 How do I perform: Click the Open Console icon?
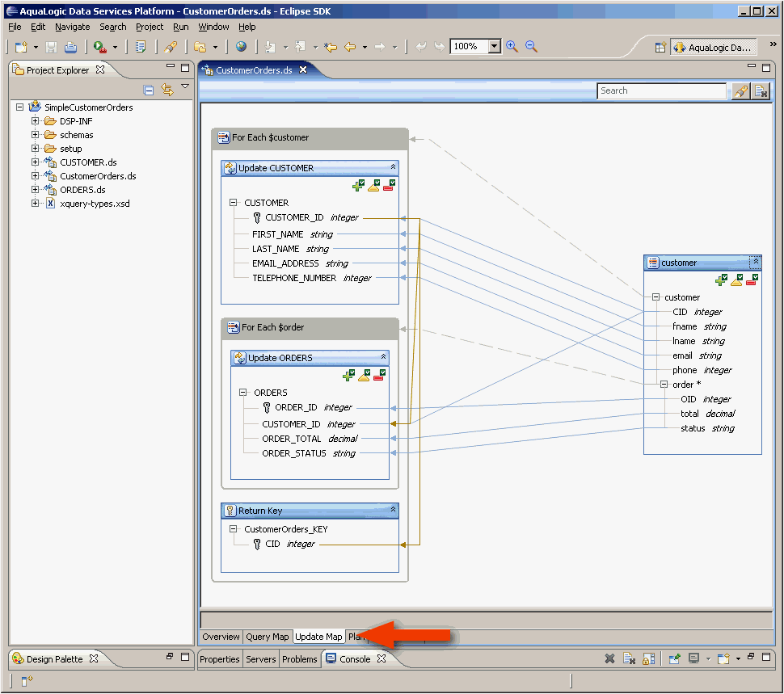click(x=723, y=659)
